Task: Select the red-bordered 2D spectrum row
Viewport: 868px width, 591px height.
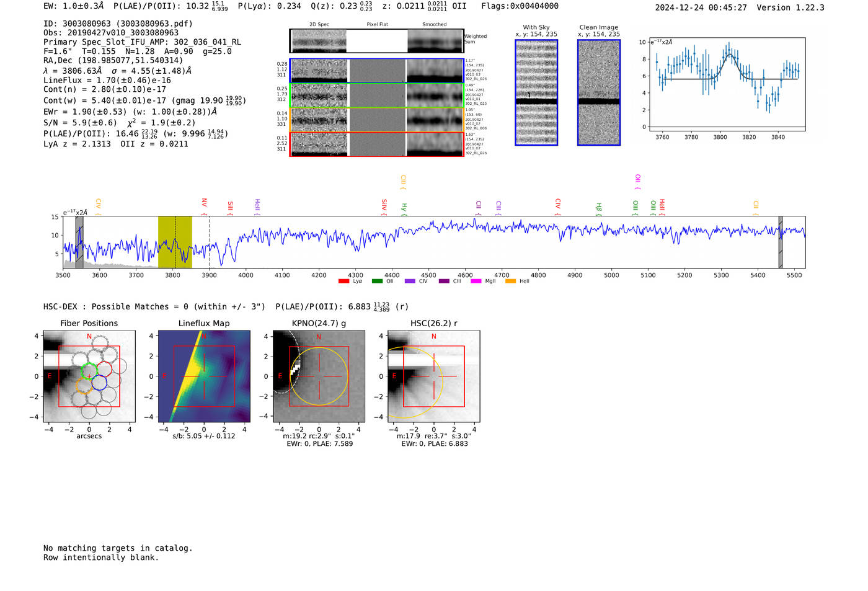Action: point(376,144)
